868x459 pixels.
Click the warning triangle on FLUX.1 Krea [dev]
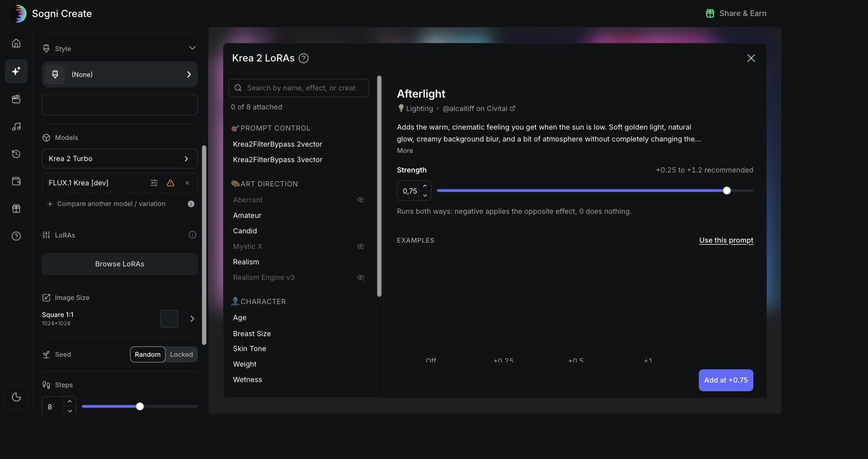click(x=171, y=183)
